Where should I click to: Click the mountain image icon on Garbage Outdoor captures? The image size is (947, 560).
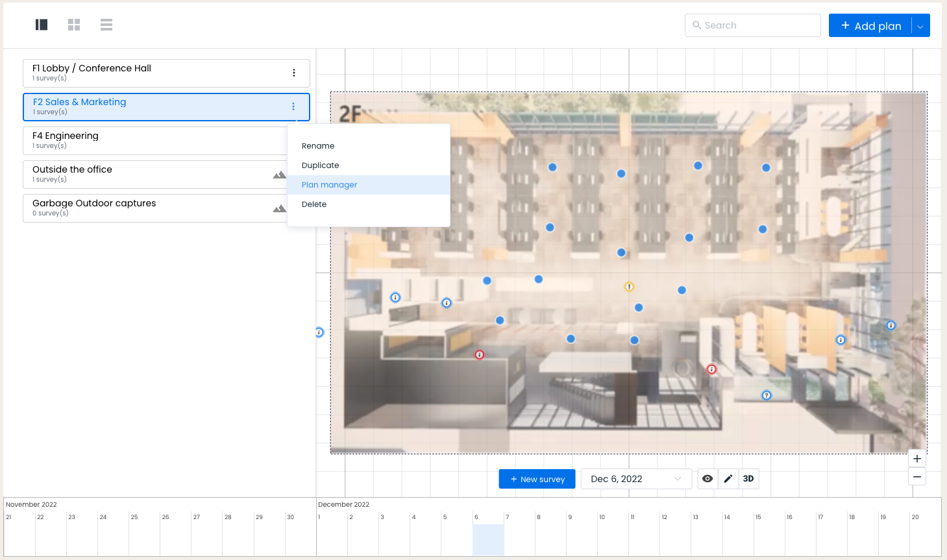pos(280,208)
